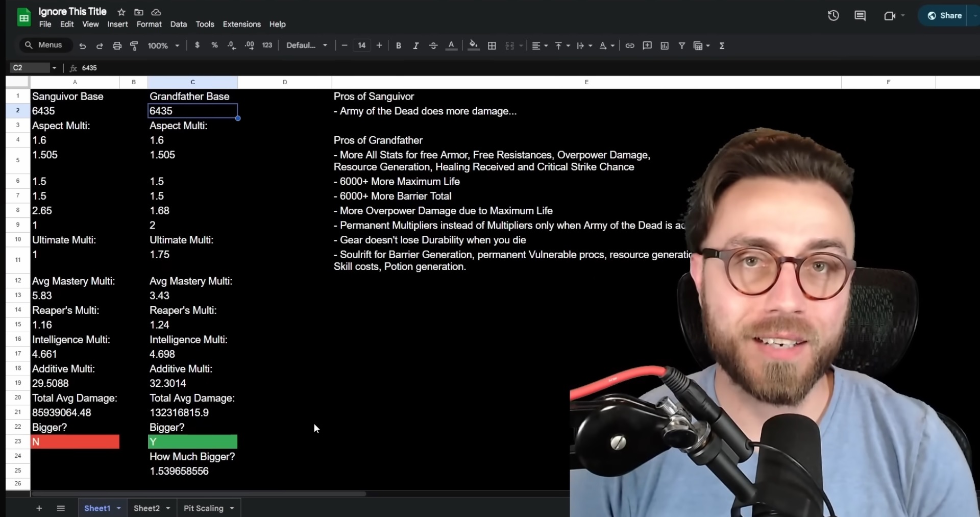Screen dimensions: 980x517
Task: Click the Redo icon in toolbar
Action: (x=100, y=46)
